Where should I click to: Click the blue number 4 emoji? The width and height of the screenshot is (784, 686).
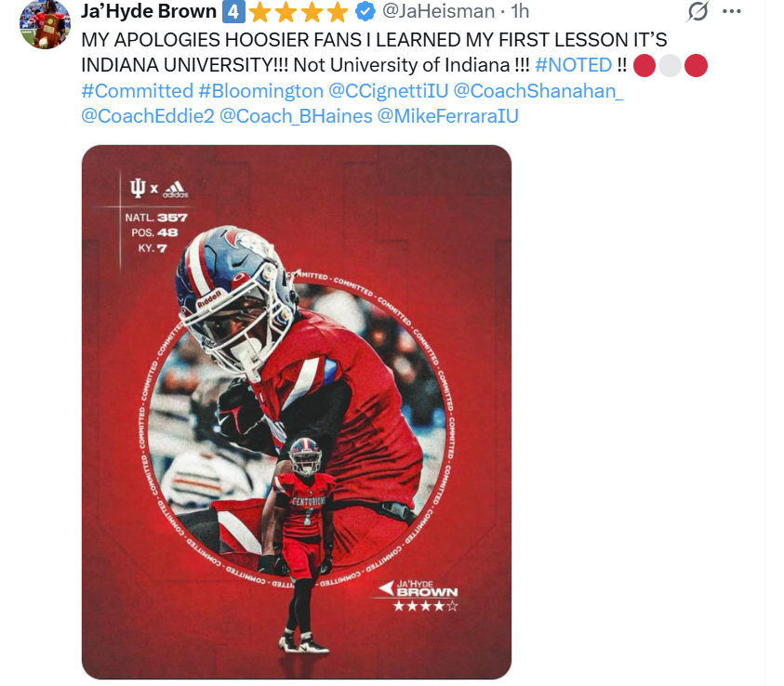(233, 12)
